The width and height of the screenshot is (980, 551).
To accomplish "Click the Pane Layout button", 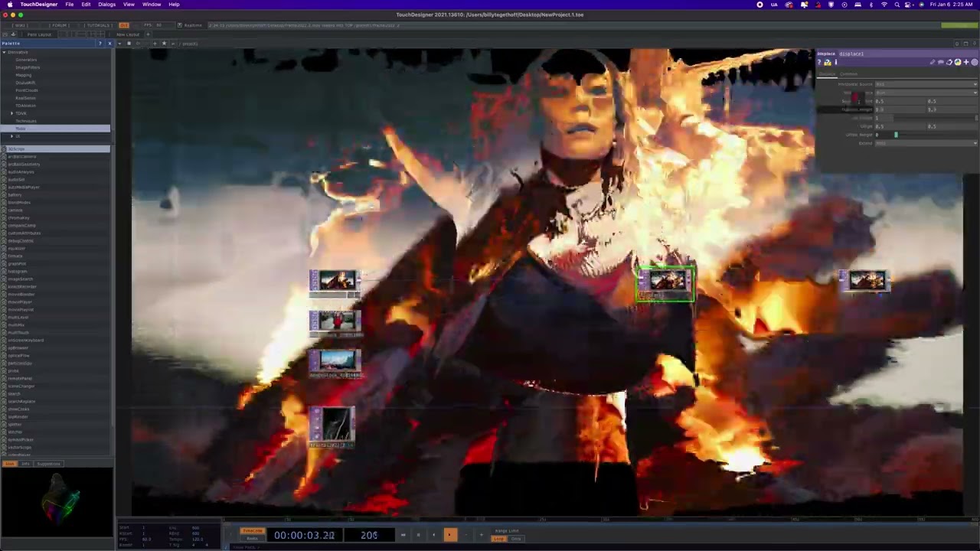I will (x=39, y=34).
